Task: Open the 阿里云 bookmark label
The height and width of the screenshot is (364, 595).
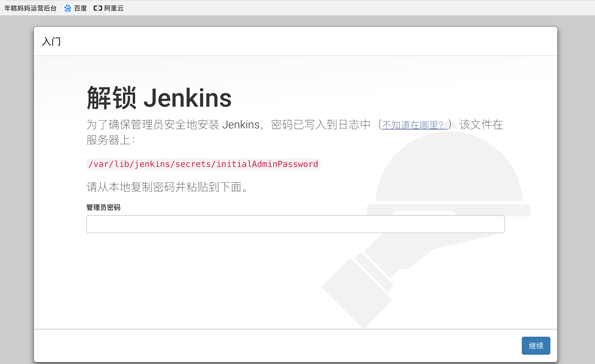Action: 114,8
